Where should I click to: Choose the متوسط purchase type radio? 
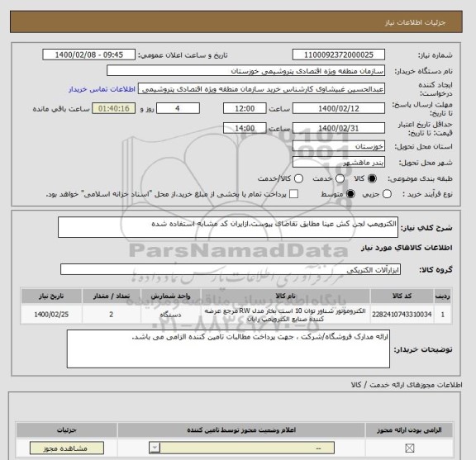(x=350, y=194)
